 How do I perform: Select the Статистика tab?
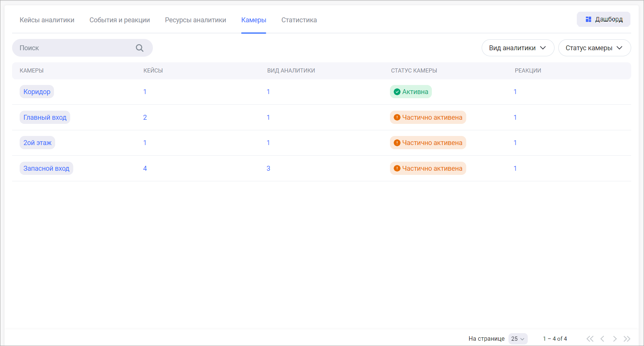click(299, 20)
